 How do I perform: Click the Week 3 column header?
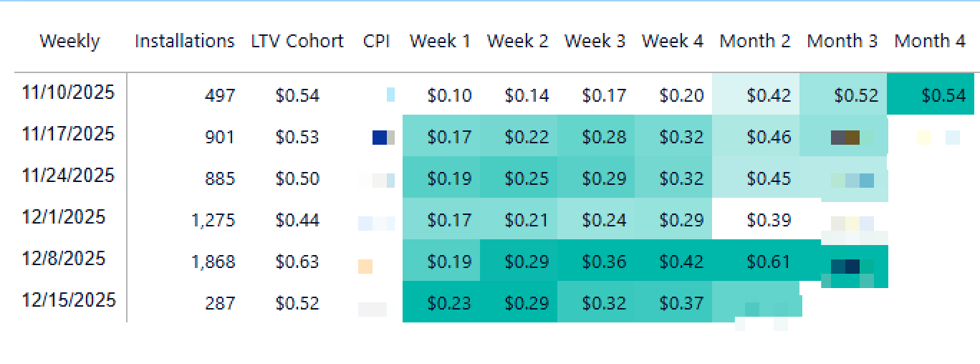[595, 42]
